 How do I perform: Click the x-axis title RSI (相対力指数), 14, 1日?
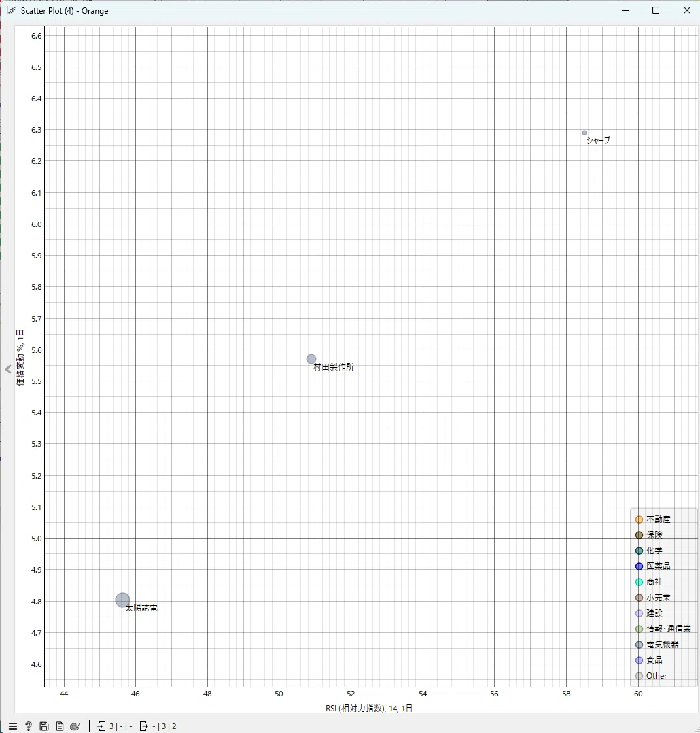coord(369,709)
